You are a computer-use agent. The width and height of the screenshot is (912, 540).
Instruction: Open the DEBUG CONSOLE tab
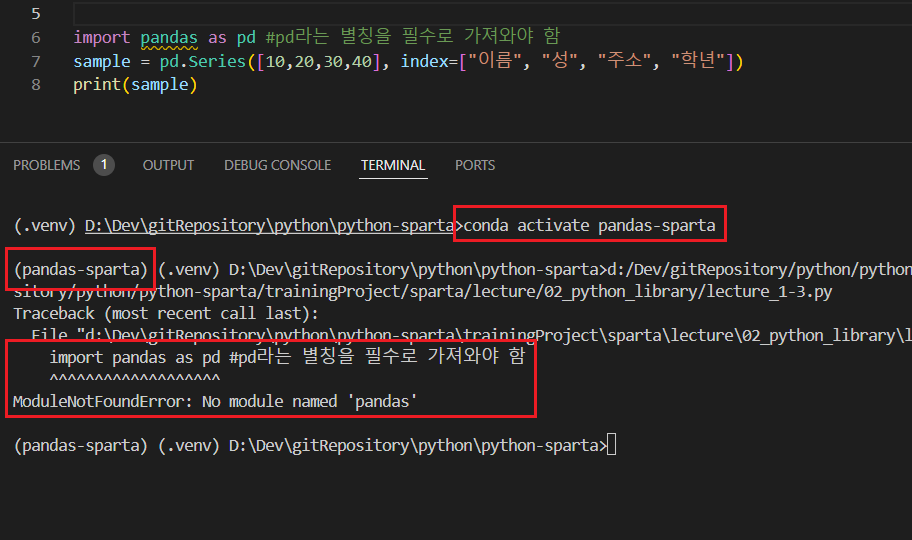277,165
